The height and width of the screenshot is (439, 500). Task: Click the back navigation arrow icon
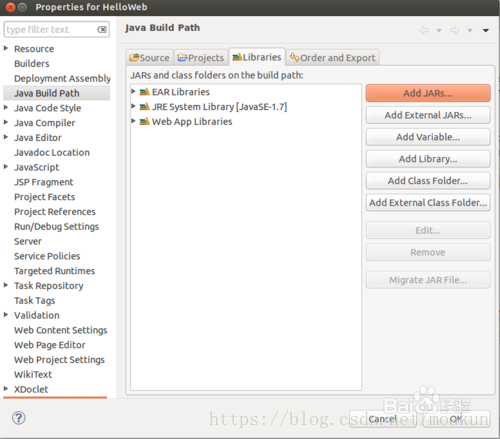coord(424,30)
